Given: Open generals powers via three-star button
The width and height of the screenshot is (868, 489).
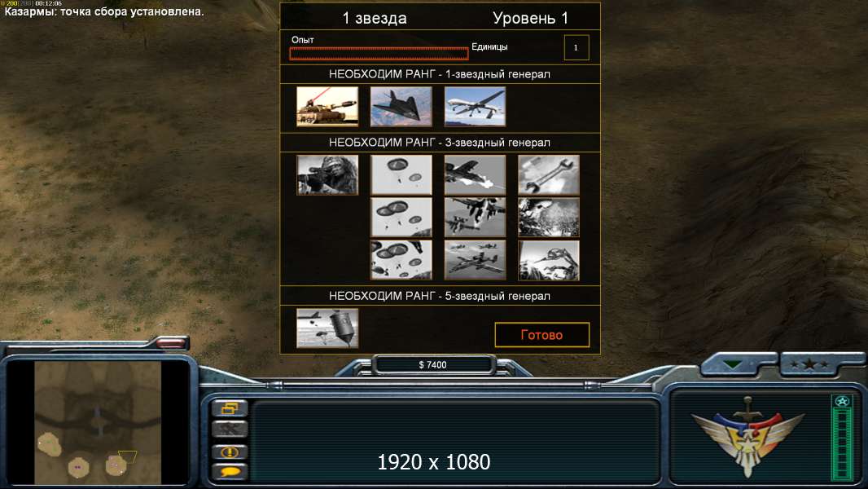Looking at the screenshot, I should click(810, 364).
